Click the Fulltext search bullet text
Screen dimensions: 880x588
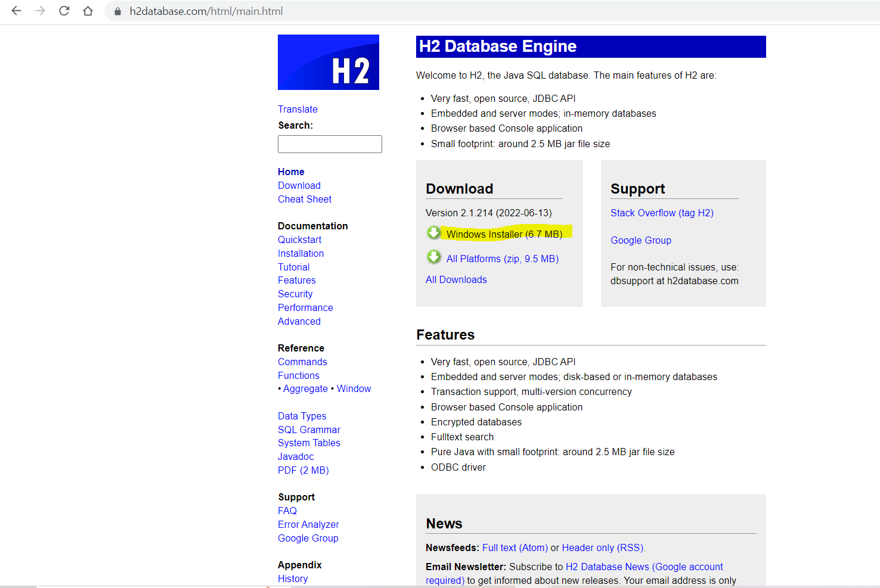coord(463,437)
